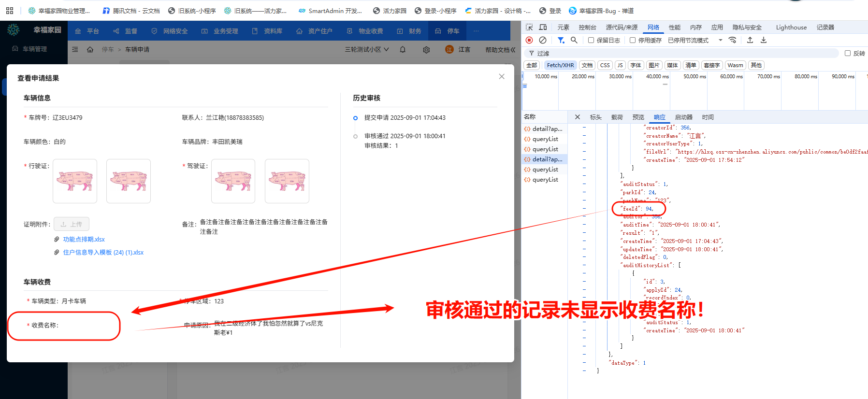The width and height of the screenshot is (868, 399).
Task: Enable the 保留日志 checkbox
Action: [x=591, y=40]
